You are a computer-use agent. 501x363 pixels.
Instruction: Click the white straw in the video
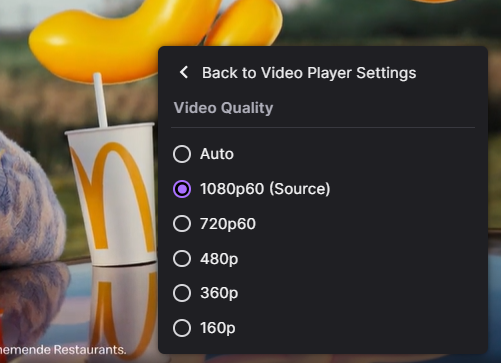tap(100, 100)
